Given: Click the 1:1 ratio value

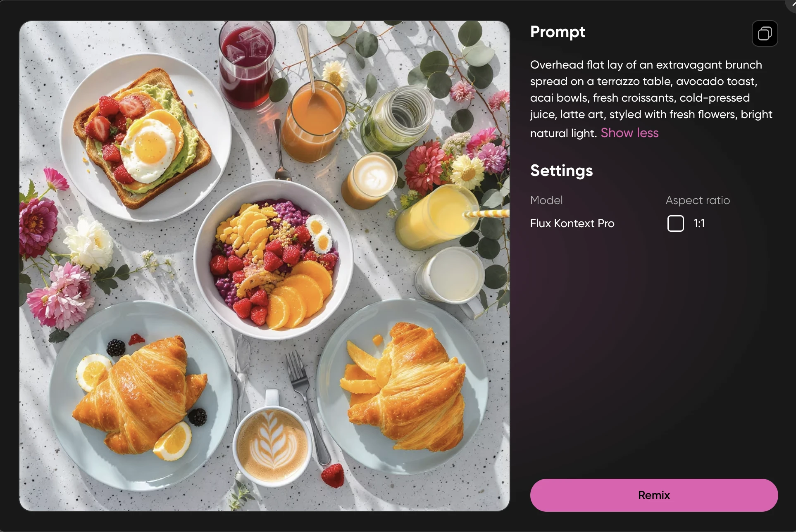Looking at the screenshot, I should coord(699,223).
